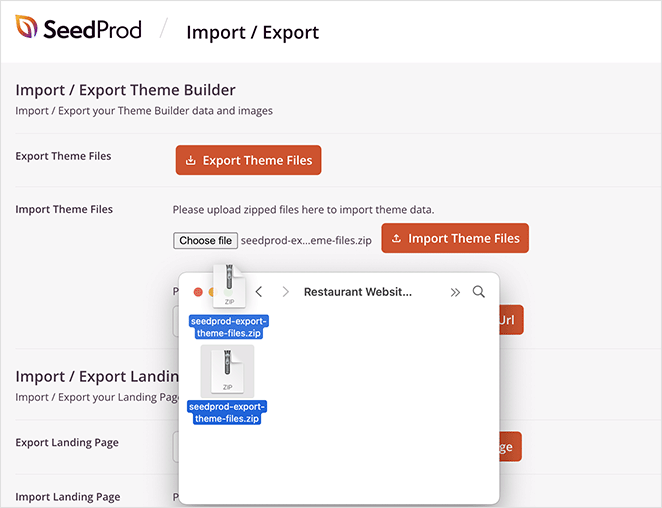Click the Import / Export Theme Builder heading
This screenshot has height=508, width=662.
(x=125, y=90)
